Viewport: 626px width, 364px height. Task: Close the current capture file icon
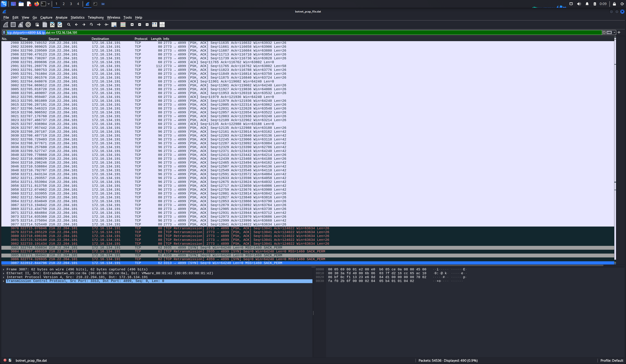tap(52, 25)
